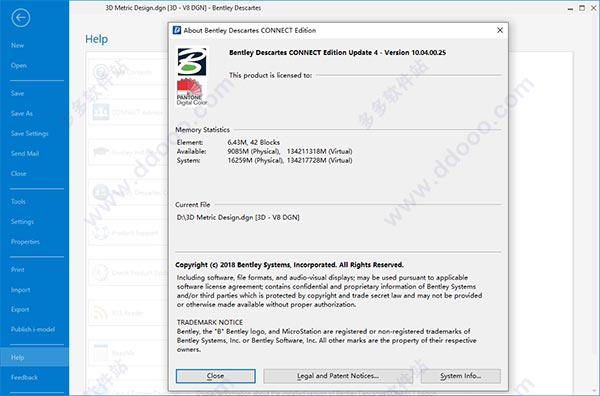Open System Info from About dialog
Screen dimensions: 600x396
[460, 376]
